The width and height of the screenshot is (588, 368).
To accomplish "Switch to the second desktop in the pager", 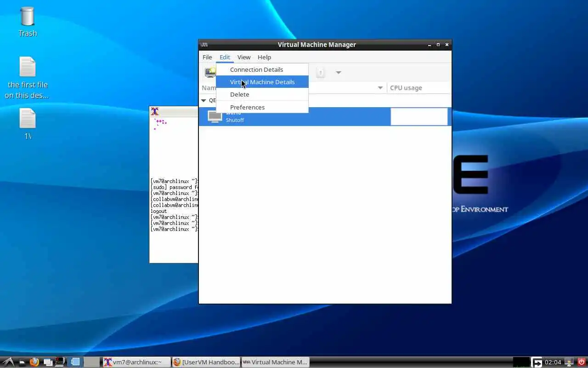I will pyautogui.click(x=92, y=362).
